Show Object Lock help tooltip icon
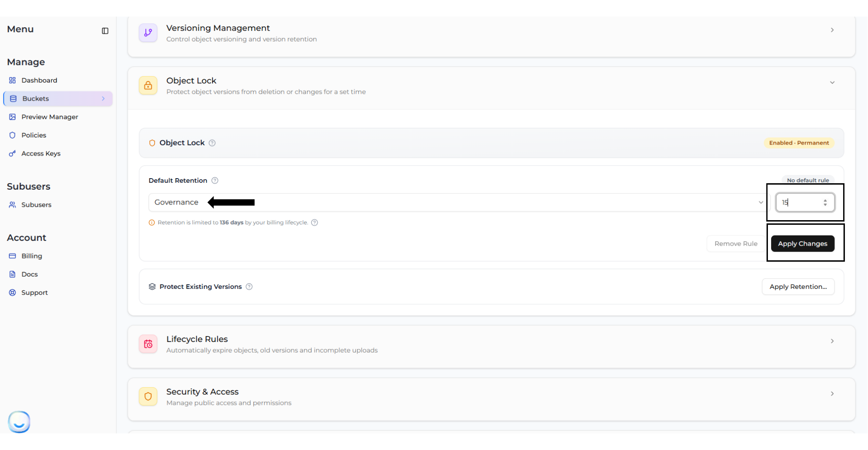The height and width of the screenshot is (450, 868). (x=212, y=143)
